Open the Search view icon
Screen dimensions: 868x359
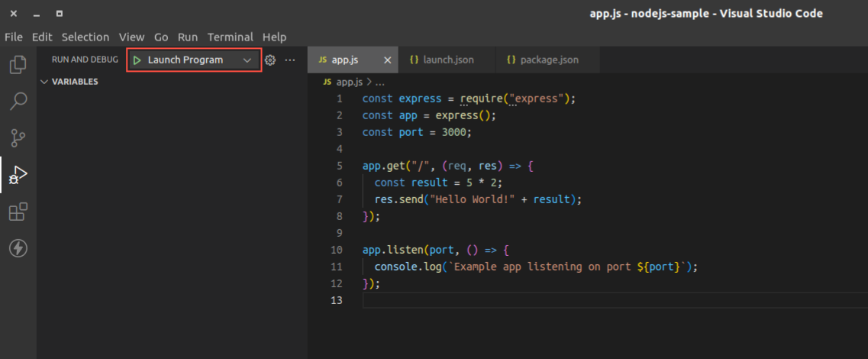pyautogui.click(x=18, y=101)
